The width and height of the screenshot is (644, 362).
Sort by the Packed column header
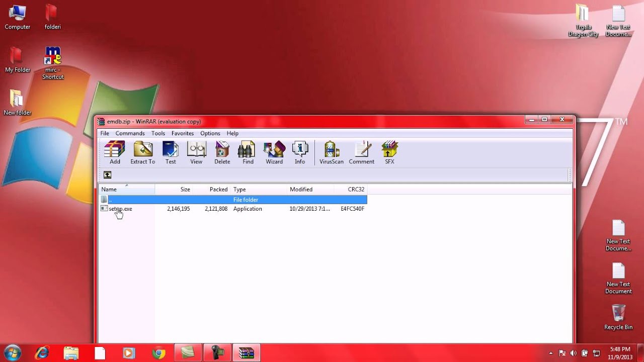212,190
